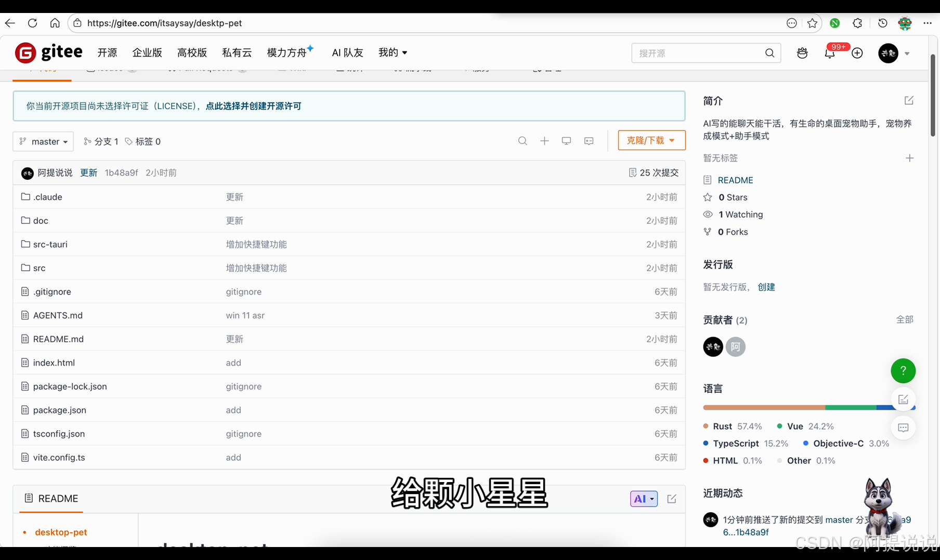Open the doc folder
Viewport: 940px width, 560px height.
tap(41, 221)
